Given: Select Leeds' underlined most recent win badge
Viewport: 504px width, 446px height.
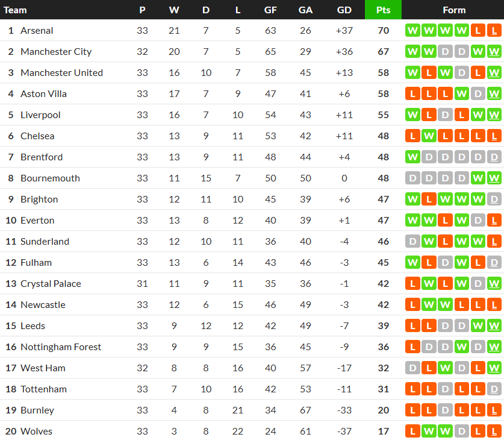Looking at the screenshot, I should 494,325.
